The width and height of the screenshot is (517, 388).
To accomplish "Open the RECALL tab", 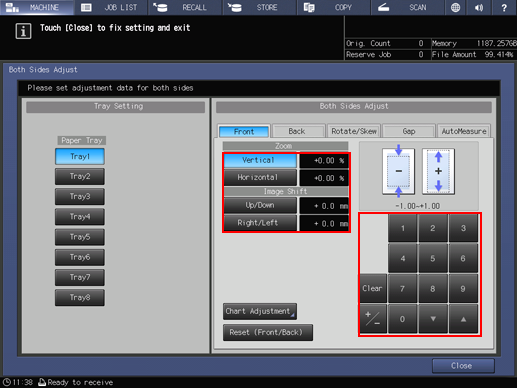I will pos(185,7).
